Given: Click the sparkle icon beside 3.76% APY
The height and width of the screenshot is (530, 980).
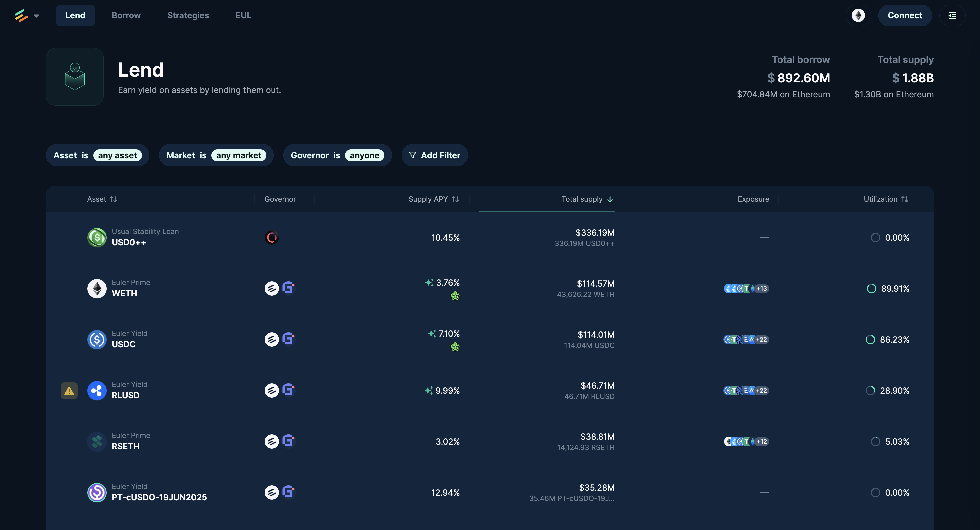Looking at the screenshot, I should pyautogui.click(x=430, y=282).
